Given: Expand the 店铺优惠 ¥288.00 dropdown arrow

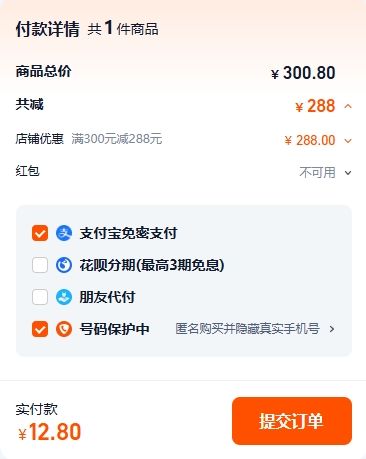Looking at the screenshot, I should [348, 141].
